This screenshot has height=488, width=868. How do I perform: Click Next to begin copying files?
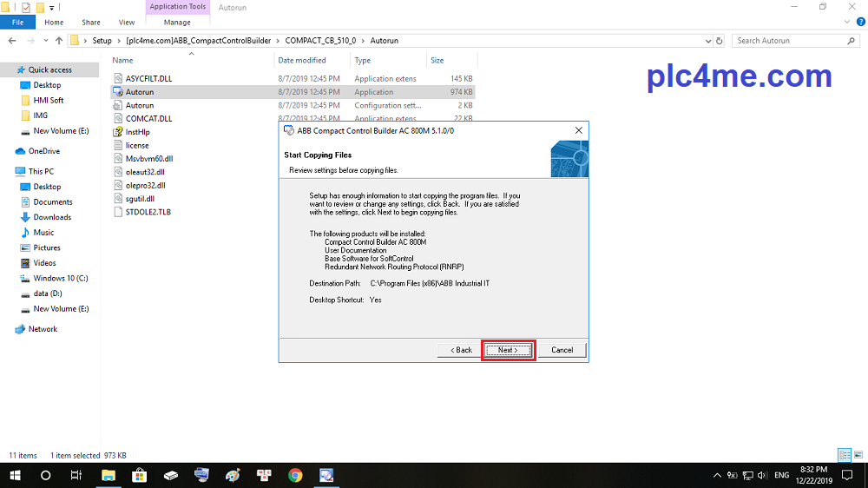pos(508,350)
